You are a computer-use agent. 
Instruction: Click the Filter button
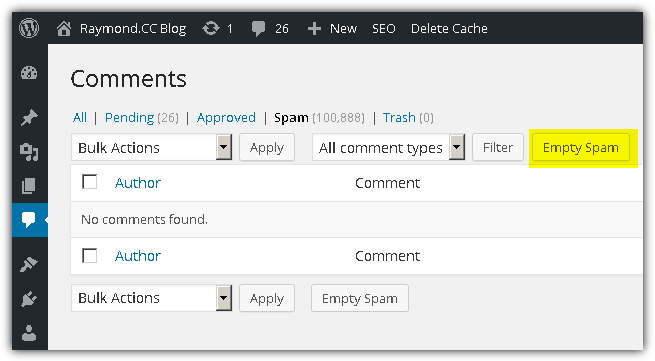tap(498, 147)
